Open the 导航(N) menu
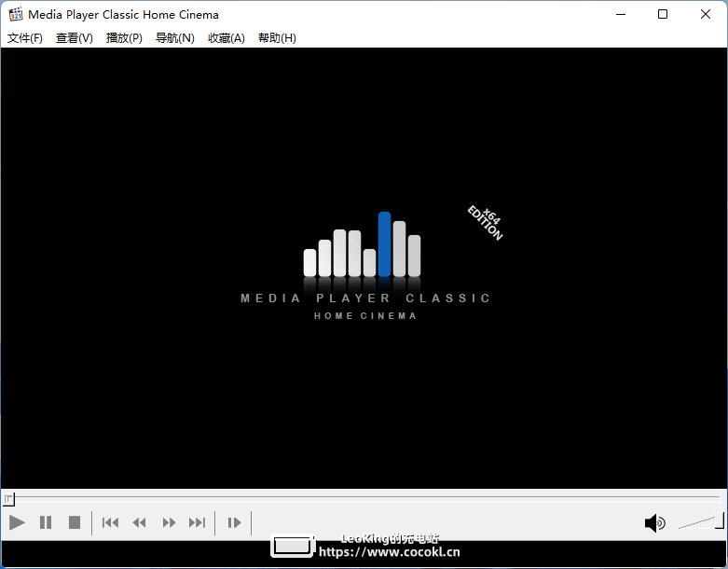Screen dimensions: 728x569 point(174,38)
